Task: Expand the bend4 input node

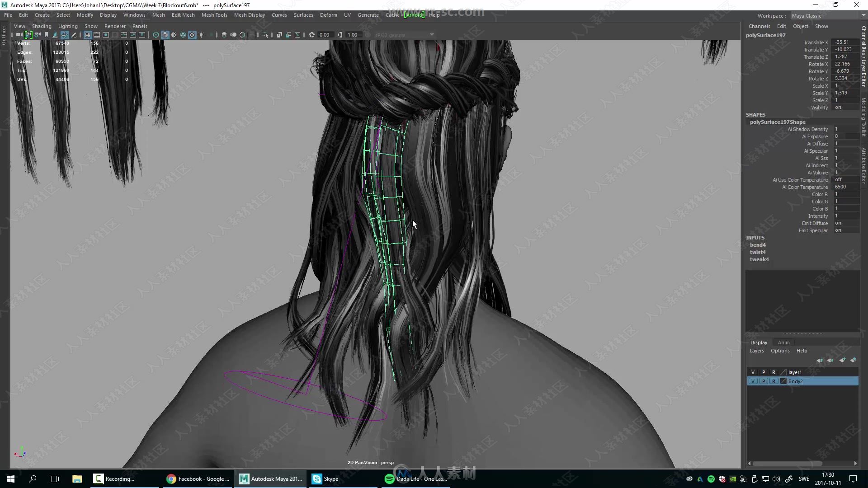Action: click(757, 245)
